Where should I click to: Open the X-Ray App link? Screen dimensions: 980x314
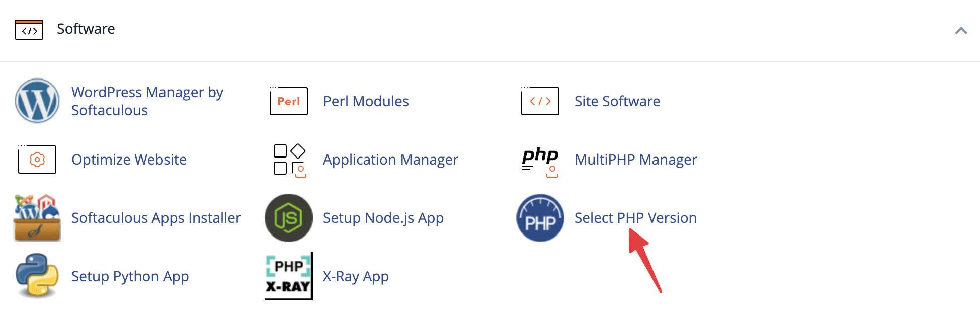click(x=356, y=276)
